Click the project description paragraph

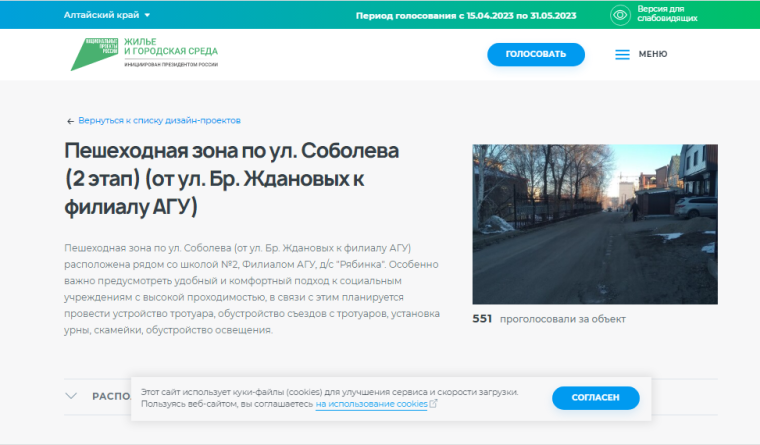252,289
